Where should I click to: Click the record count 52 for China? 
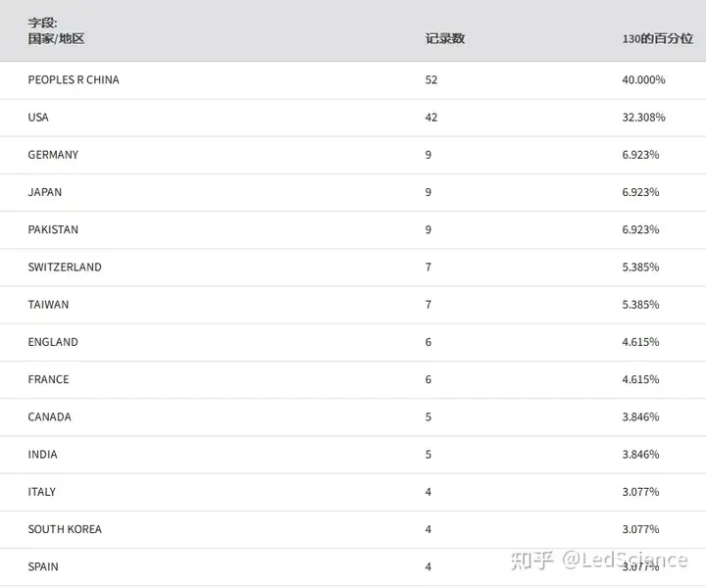(431, 79)
